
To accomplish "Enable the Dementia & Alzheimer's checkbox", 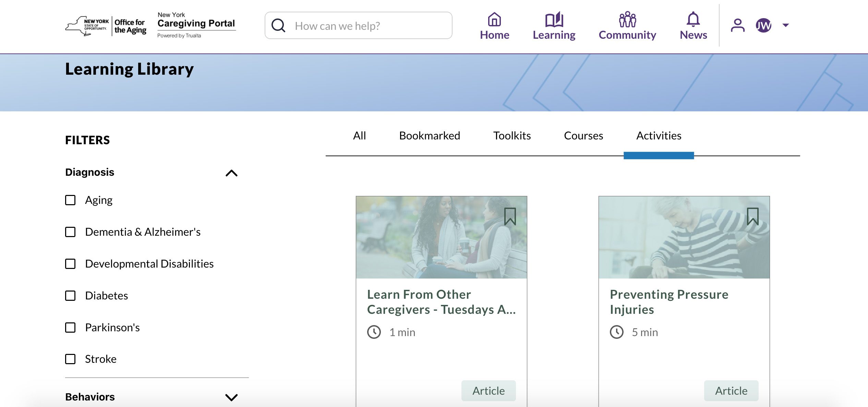I will tap(70, 232).
